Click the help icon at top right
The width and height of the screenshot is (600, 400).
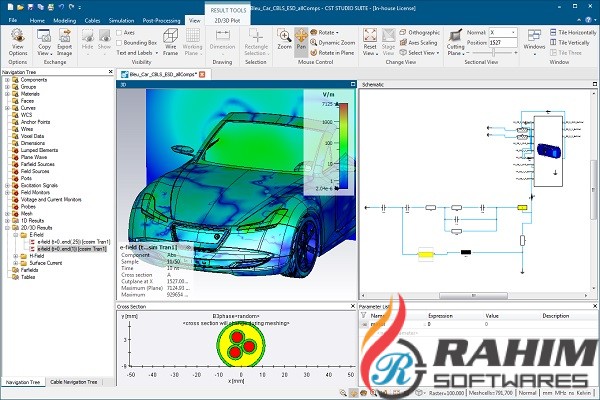tap(589, 20)
